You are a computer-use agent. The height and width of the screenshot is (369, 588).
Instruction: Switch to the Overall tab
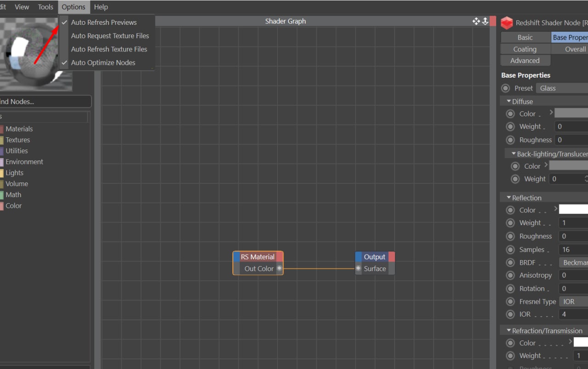[570, 49]
